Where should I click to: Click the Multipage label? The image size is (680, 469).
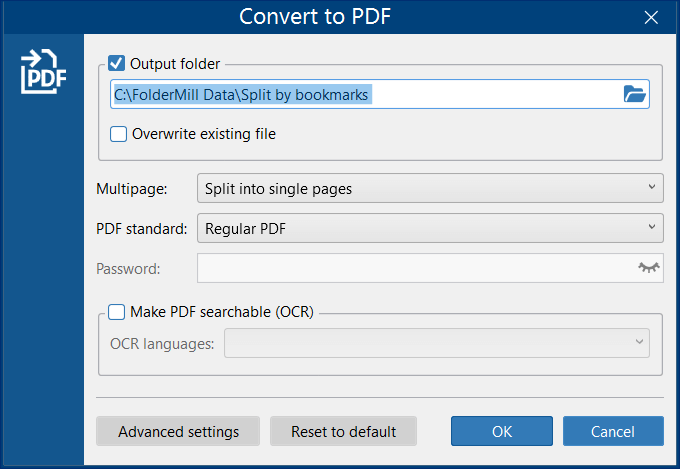132,189
